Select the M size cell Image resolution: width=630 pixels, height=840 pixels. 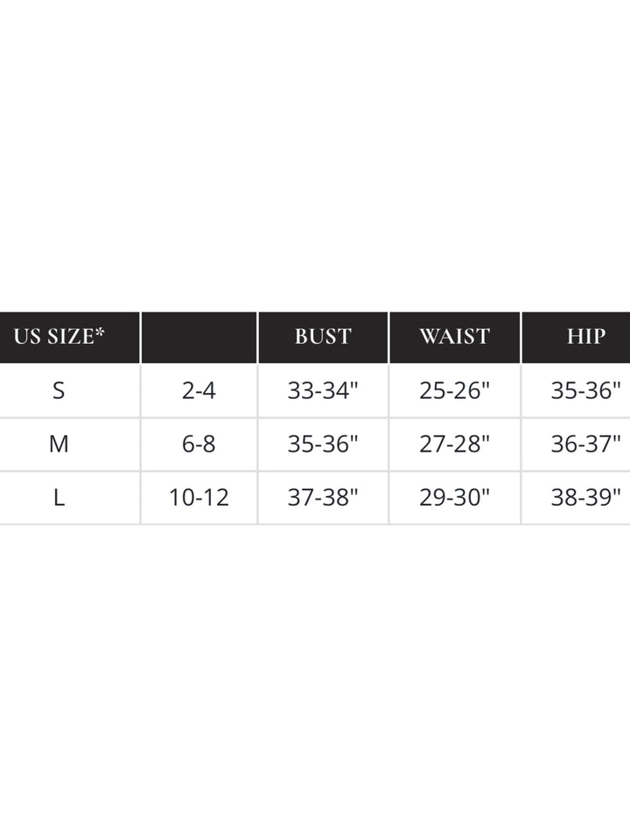pos(59,444)
